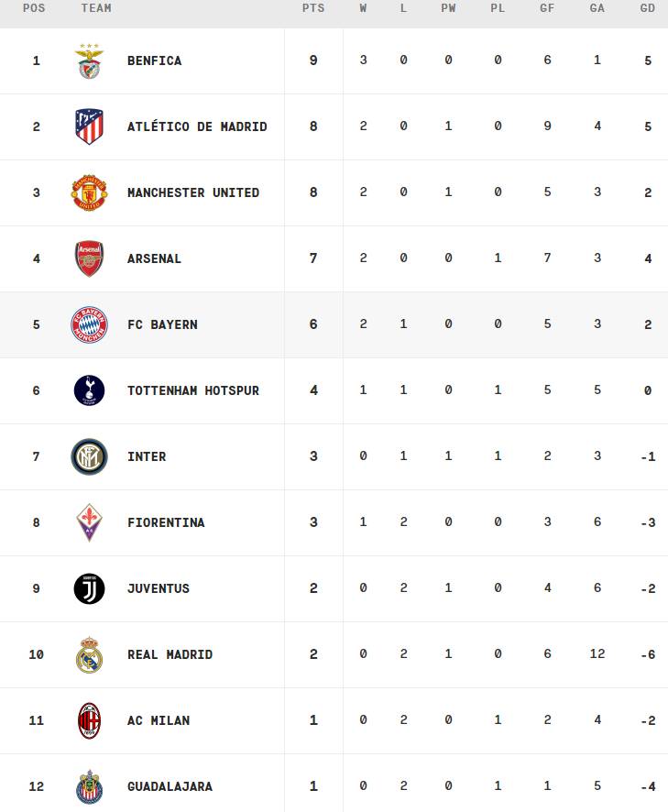668x812 pixels.
Task: Open the BENFICA team name link
Action: [154, 60]
